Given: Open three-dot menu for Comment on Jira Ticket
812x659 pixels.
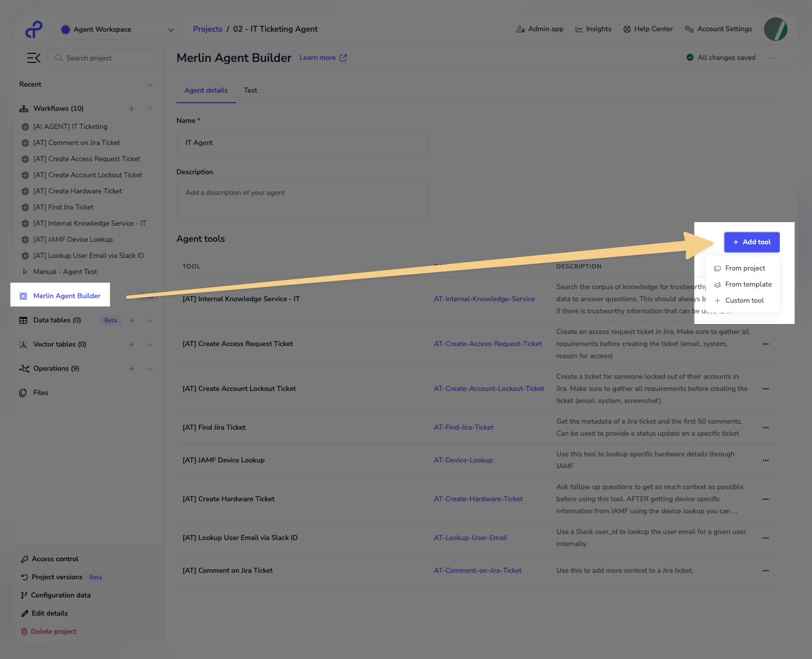Looking at the screenshot, I should (766, 571).
